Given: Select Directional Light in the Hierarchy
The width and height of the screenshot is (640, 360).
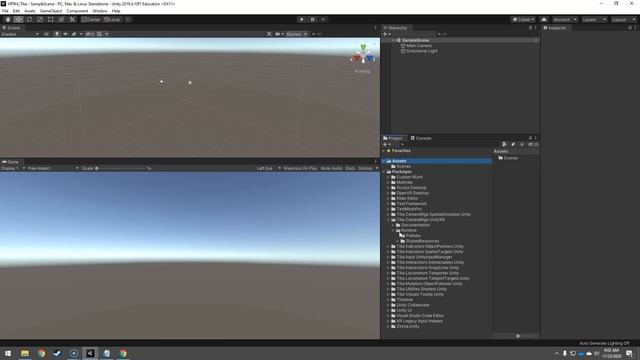Looking at the screenshot, I should coord(422,51).
